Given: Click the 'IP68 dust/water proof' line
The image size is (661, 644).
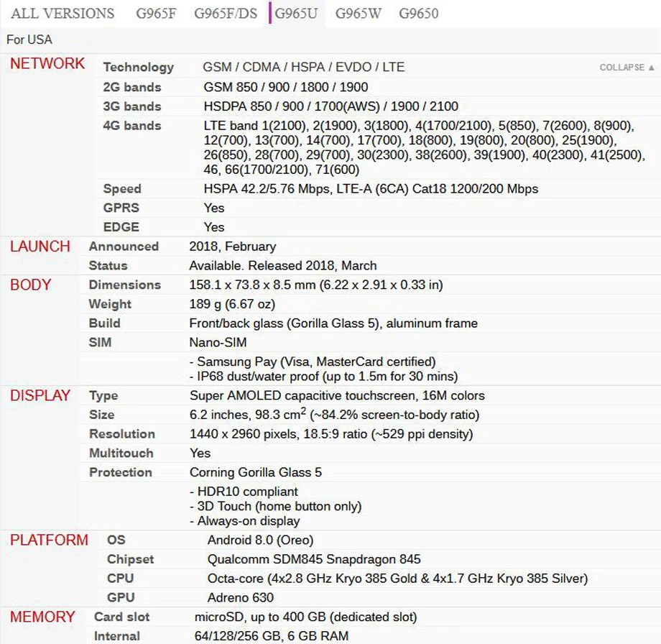Looking at the screenshot, I should (x=324, y=377).
